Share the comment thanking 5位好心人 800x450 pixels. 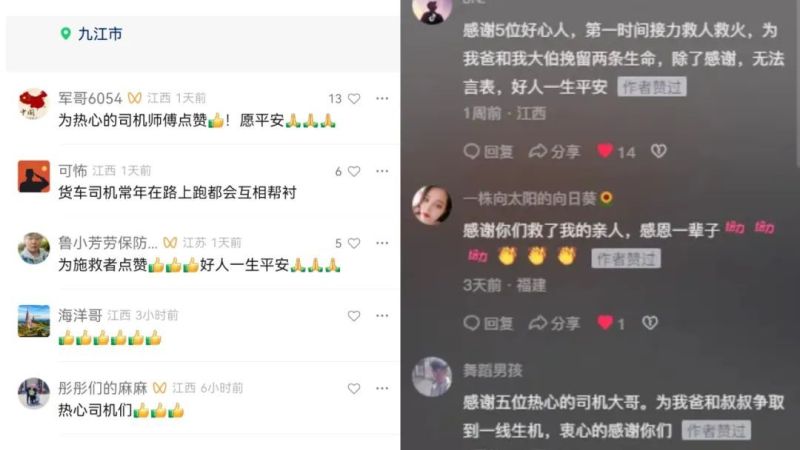tap(554, 152)
